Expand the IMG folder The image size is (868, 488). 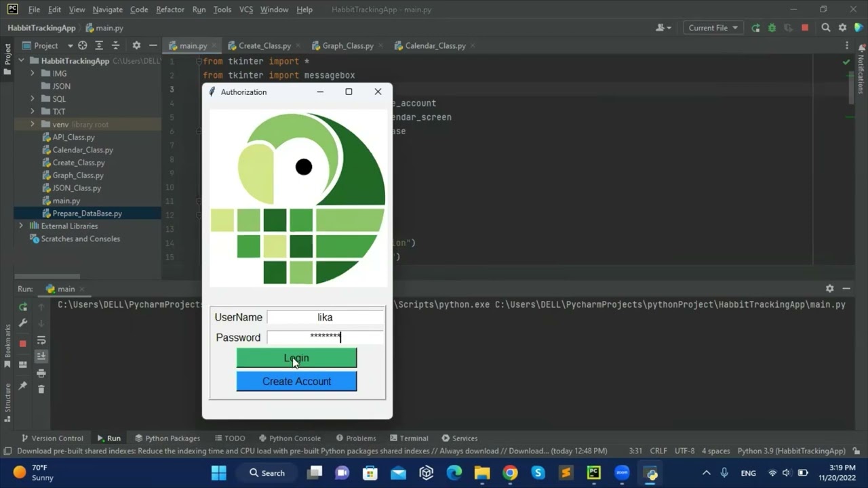pyautogui.click(x=32, y=73)
